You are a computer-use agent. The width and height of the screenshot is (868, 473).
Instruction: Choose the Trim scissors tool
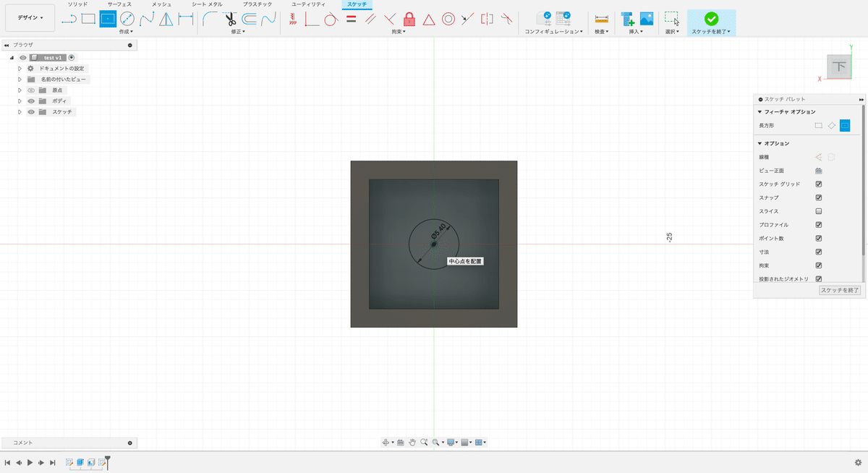[x=230, y=19]
